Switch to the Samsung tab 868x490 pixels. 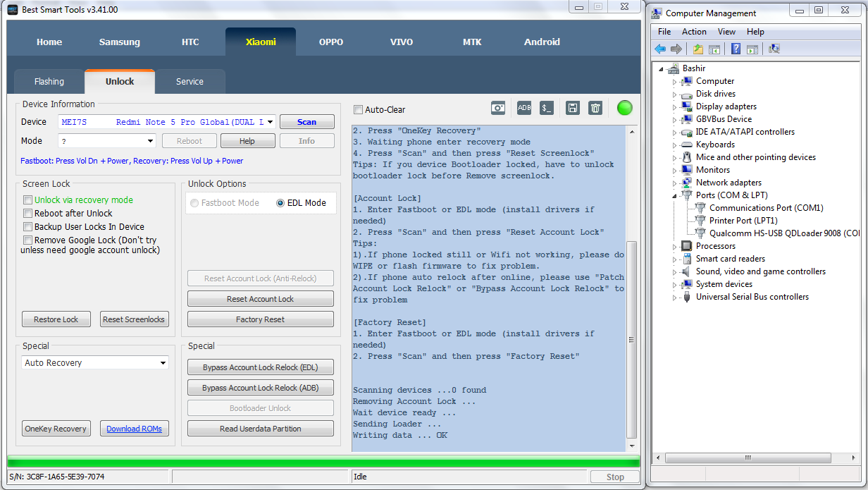point(120,42)
